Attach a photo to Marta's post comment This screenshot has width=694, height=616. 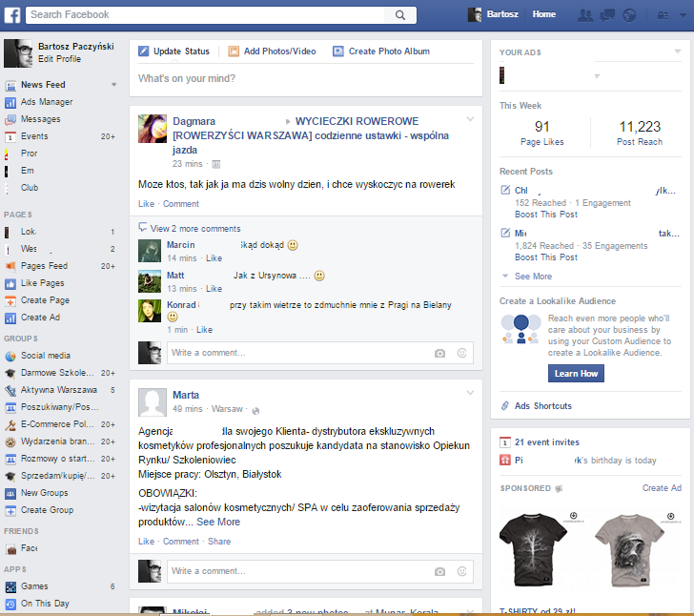coord(439,572)
